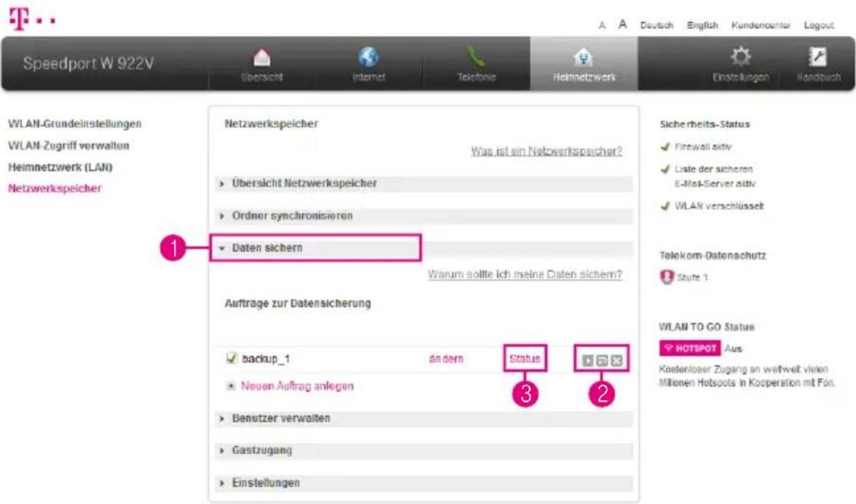Click the HOTSPOT badge under WLAN TO GO
This screenshot has width=856, height=504.
click(690, 348)
